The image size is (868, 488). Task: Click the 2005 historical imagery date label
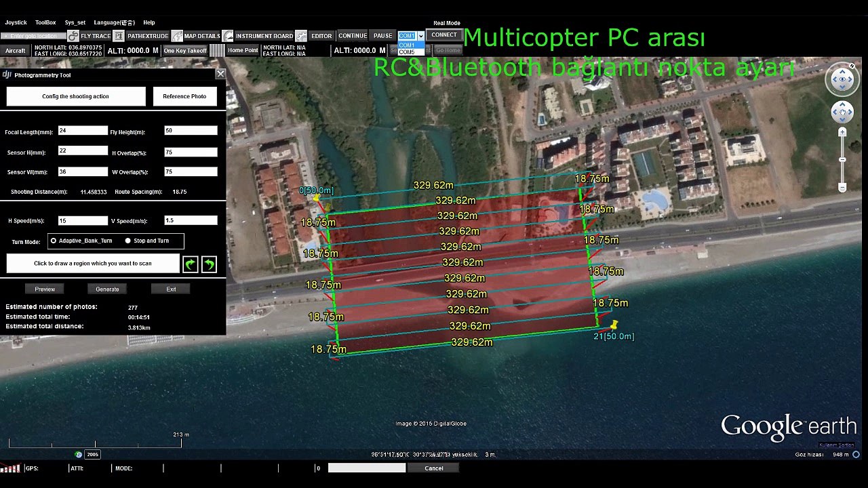pyautogui.click(x=92, y=454)
